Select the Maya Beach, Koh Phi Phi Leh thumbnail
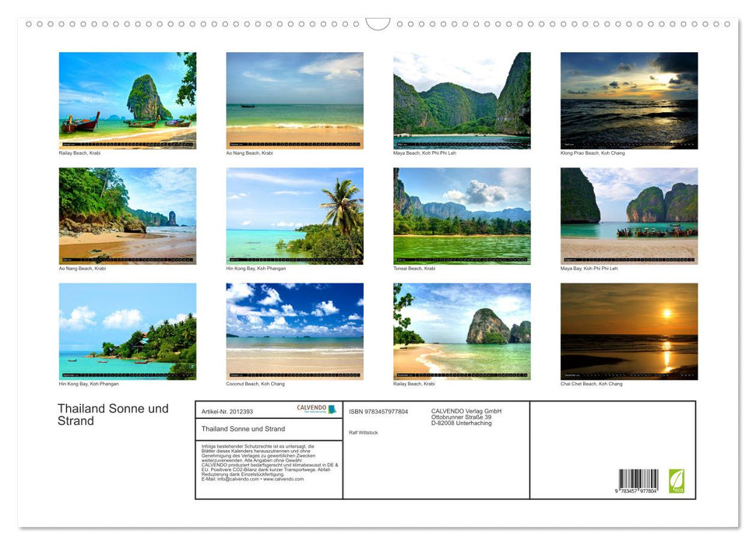Viewport: 756px width, 545px height. [462, 100]
